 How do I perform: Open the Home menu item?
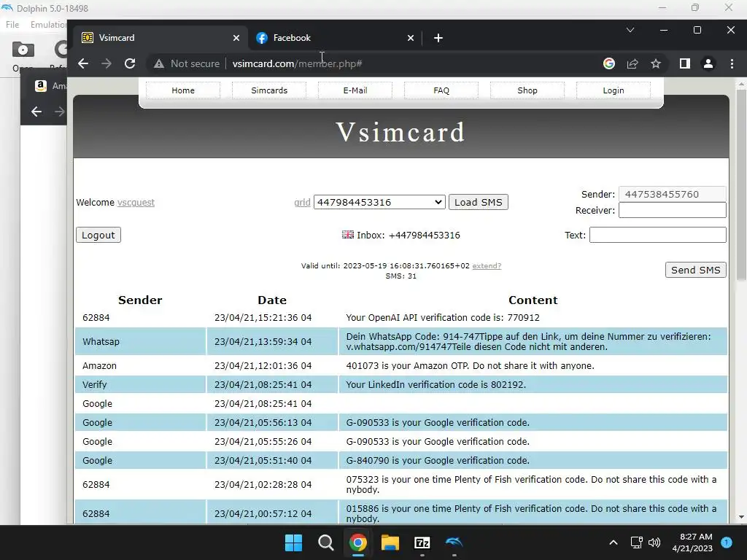pos(183,90)
